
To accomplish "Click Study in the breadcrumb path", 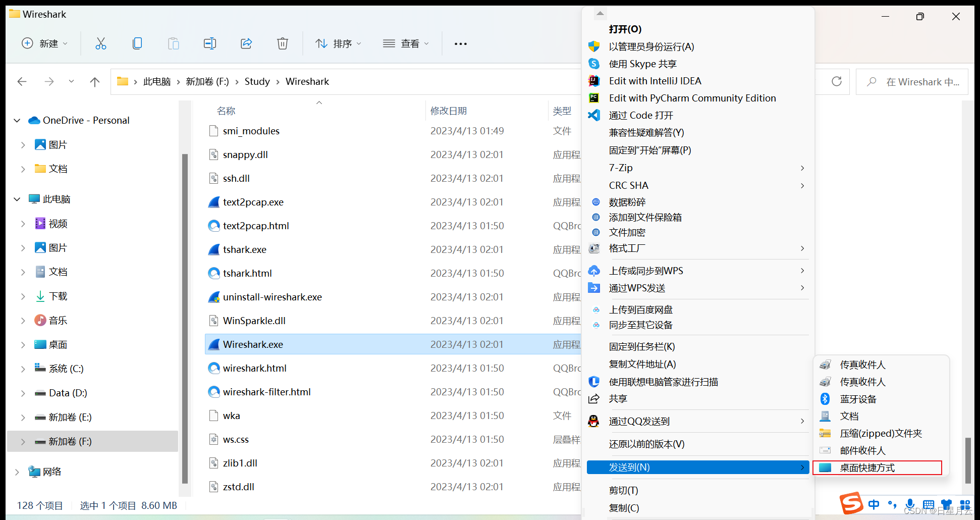I will point(257,81).
